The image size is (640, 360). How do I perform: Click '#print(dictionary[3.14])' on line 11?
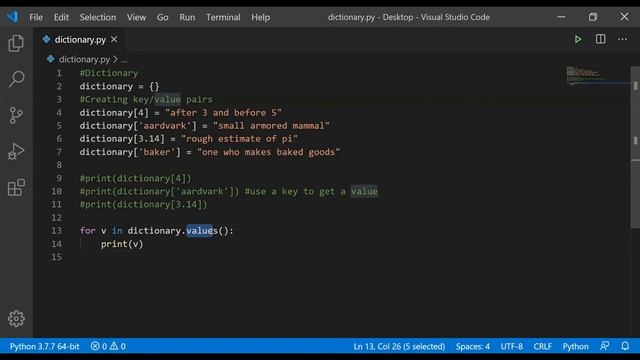(144, 204)
